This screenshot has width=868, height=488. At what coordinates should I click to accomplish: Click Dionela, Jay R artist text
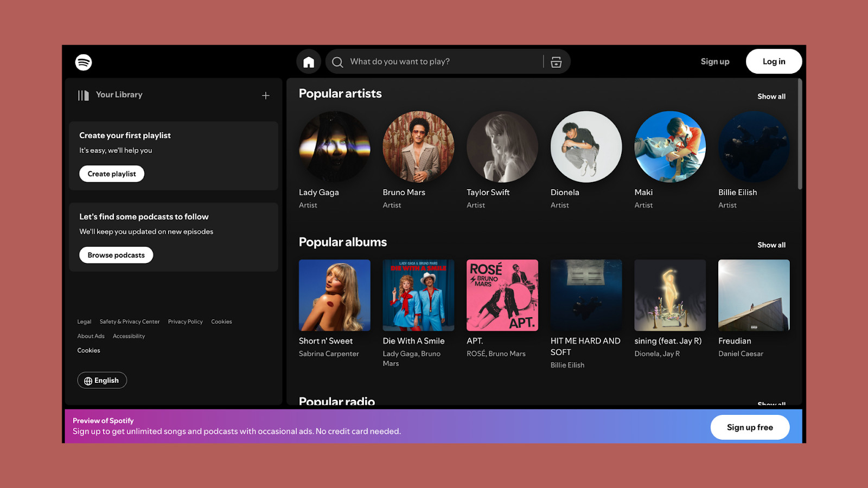(x=657, y=354)
